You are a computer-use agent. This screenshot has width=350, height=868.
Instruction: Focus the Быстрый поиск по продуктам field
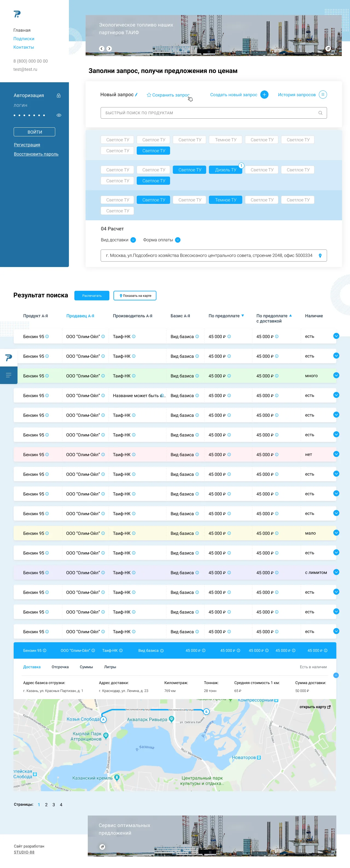coord(214,113)
